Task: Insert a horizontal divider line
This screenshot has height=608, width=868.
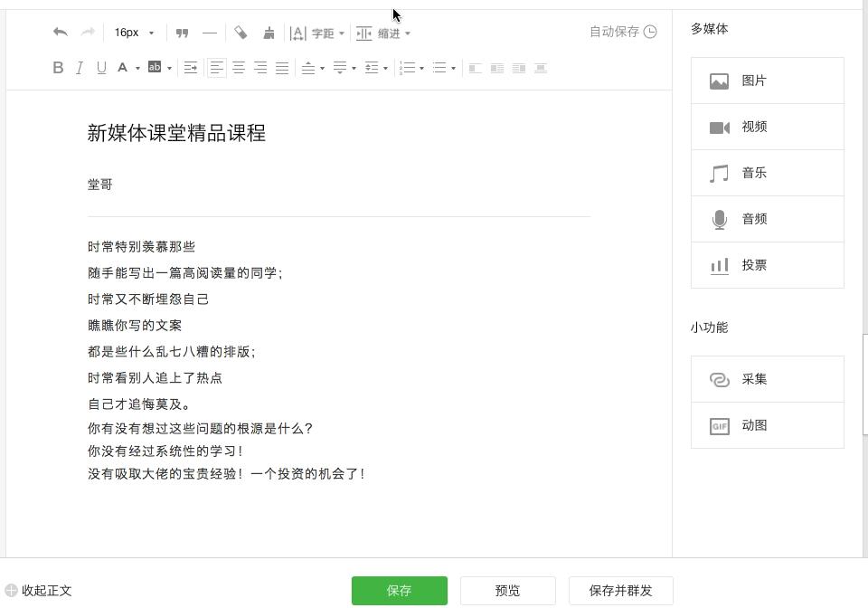Action: (x=209, y=32)
